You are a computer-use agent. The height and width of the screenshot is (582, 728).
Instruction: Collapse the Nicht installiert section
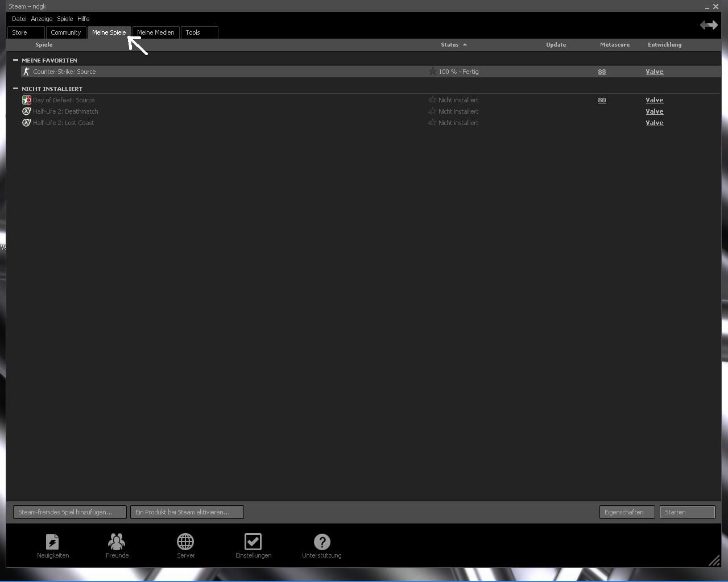[15, 89]
